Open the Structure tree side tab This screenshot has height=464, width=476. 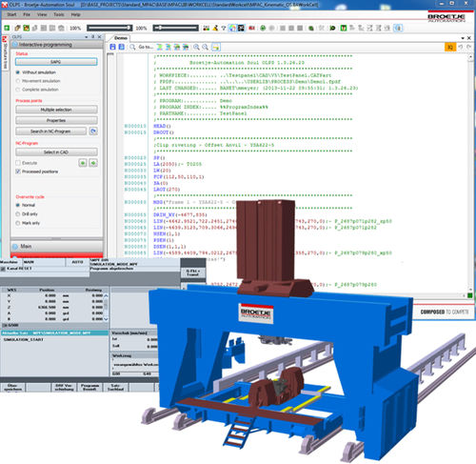click(x=5, y=53)
